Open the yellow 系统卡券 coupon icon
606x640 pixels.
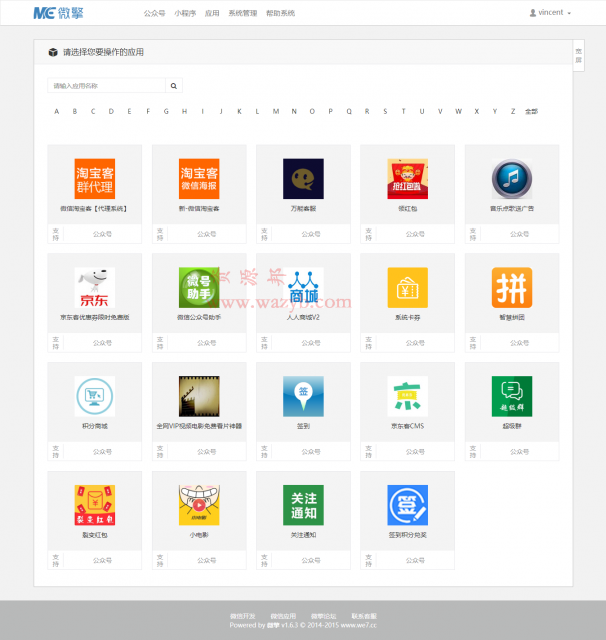(408, 287)
